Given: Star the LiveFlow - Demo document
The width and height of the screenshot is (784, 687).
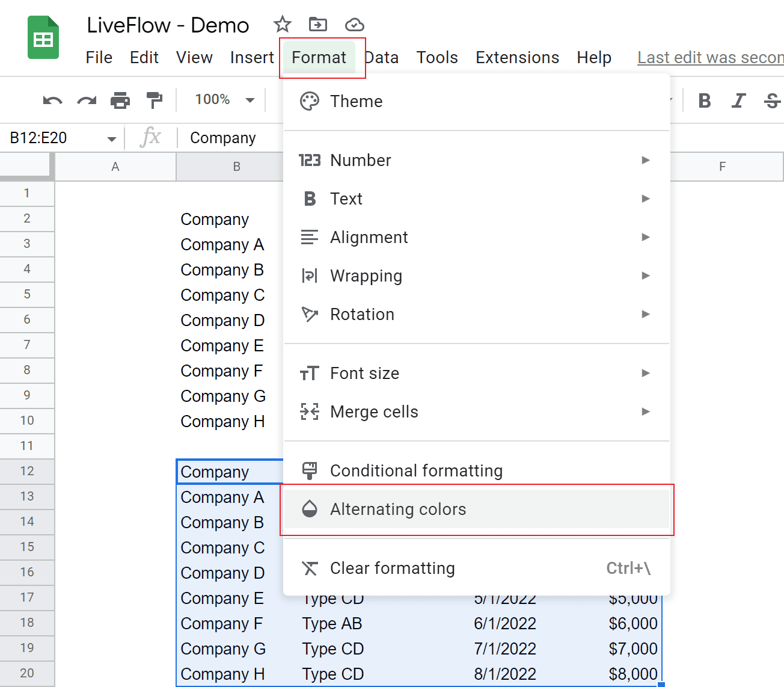Looking at the screenshot, I should [282, 25].
